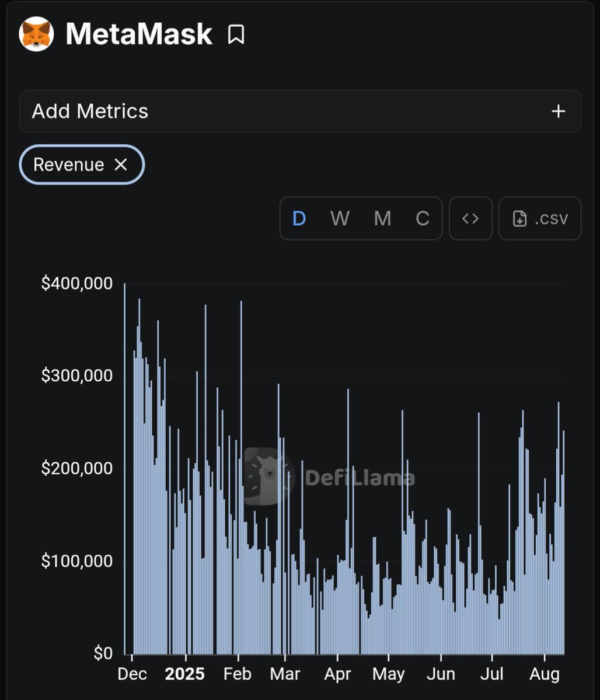Click the May x-axis label
600x700 pixels.
(388, 674)
